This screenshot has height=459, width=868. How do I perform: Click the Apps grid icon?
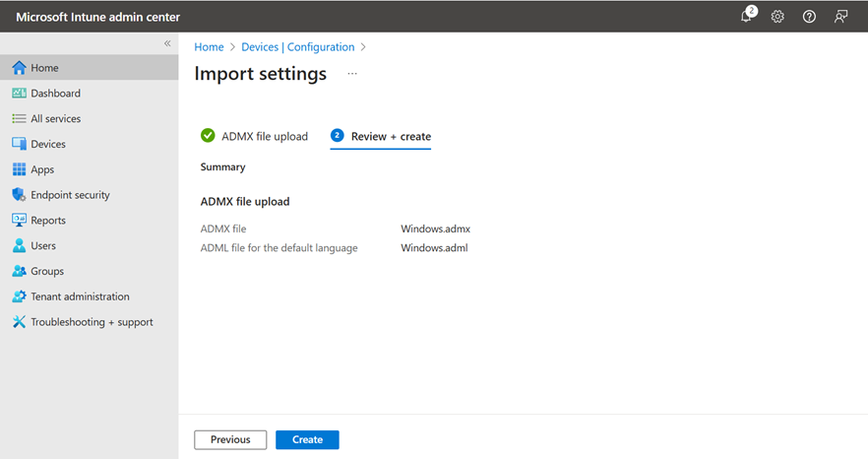click(19, 169)
